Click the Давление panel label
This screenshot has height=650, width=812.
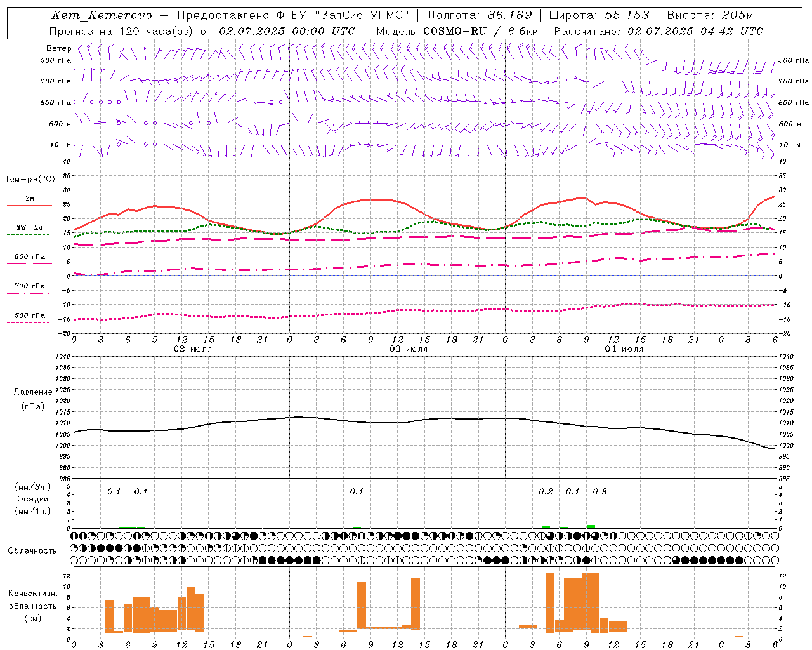click(33, 392)
